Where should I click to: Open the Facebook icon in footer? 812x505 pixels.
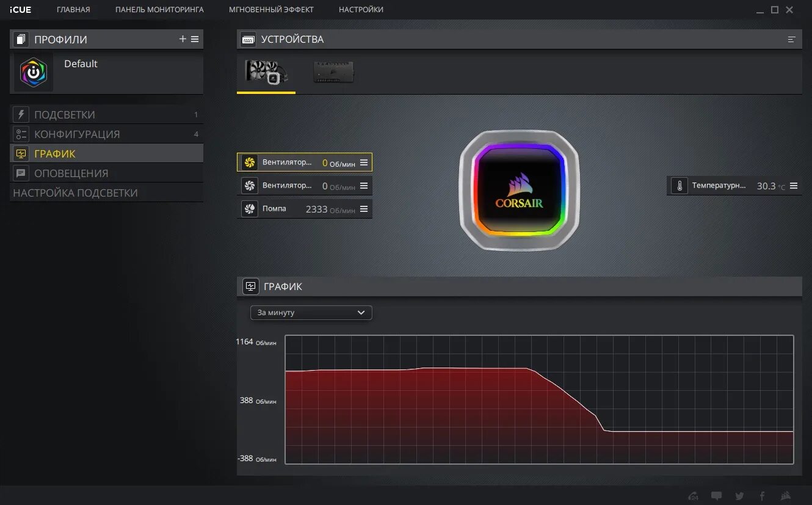(x=762, y=496)
